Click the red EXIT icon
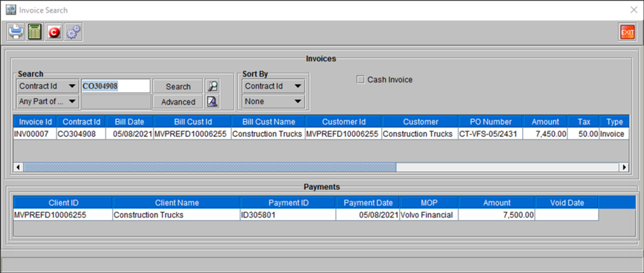This screenshot has height=273, width=644. coord(627,32)
